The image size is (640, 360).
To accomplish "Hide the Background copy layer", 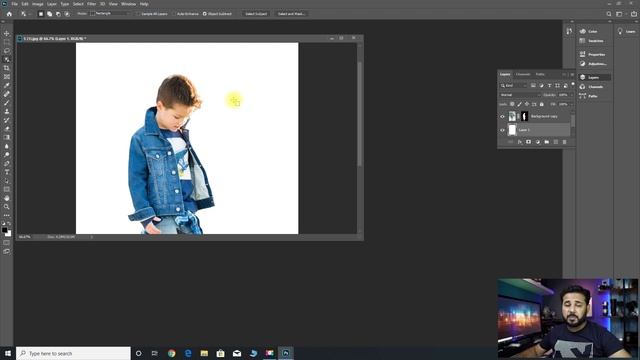I will pyautogui.click(x=502, y=117).
